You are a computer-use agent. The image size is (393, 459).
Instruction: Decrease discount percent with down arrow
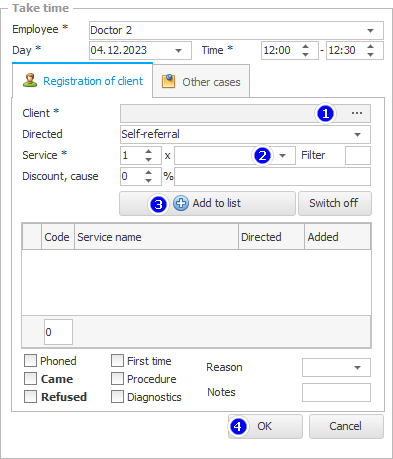point(149,180)
